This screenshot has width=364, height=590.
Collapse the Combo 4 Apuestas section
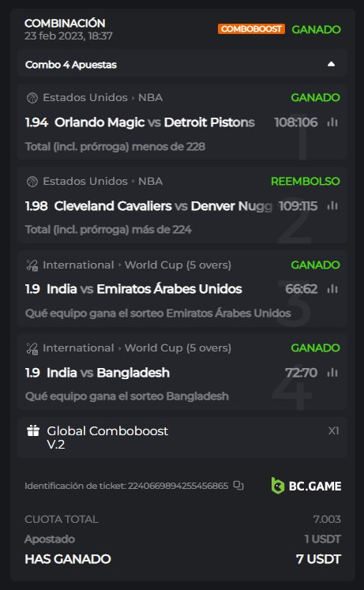click(331, 64)
